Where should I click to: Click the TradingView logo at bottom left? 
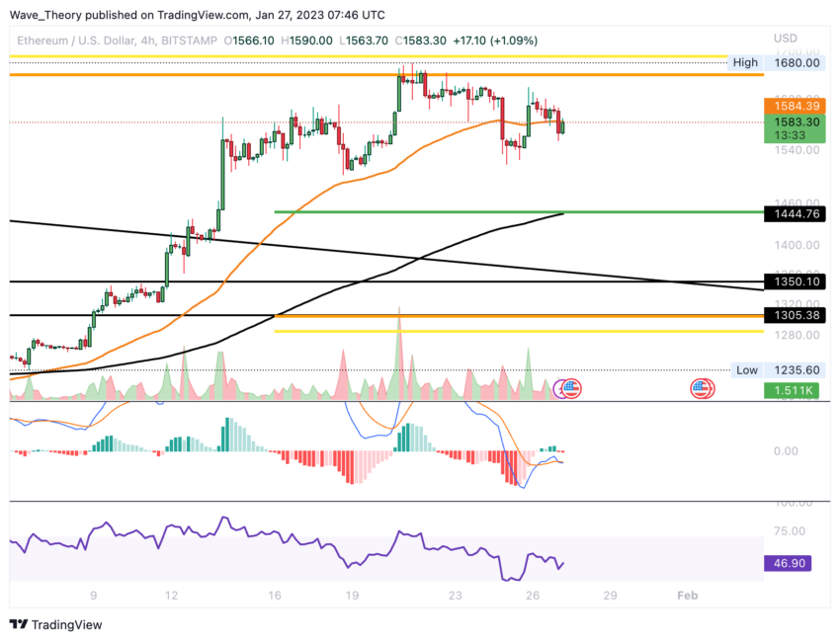[x=55, y=624]
